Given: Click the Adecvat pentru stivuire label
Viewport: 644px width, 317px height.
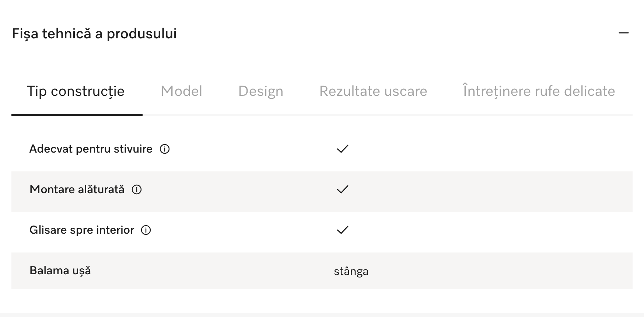Looking at the screenshot, I should (91, 149).
